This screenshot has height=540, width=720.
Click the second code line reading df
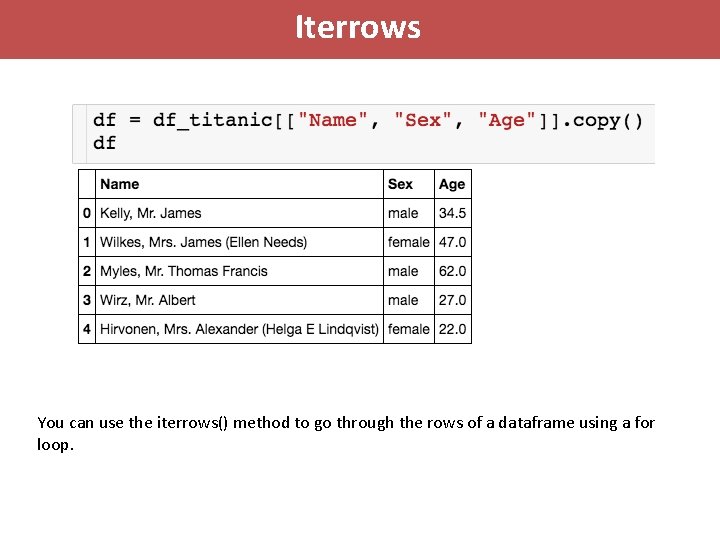[x=104, y=143]
